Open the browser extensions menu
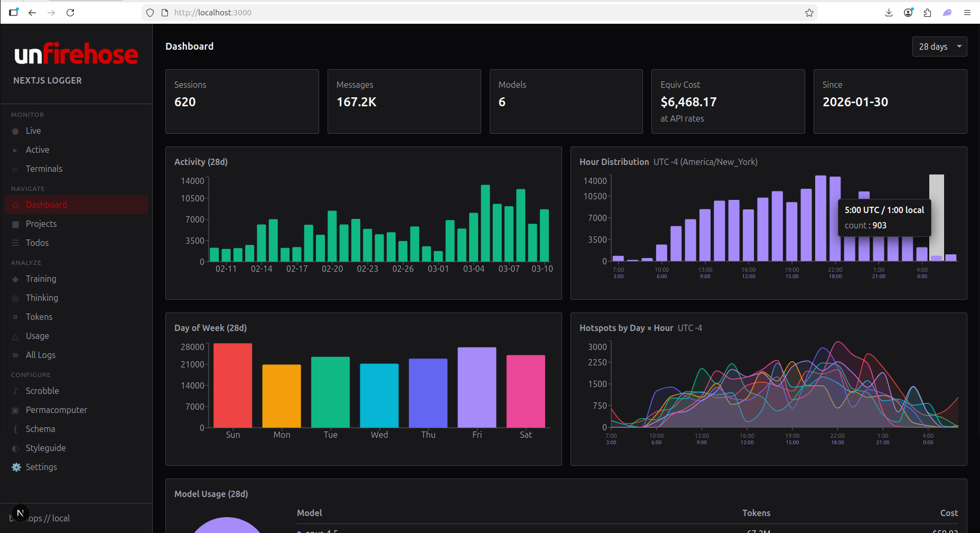Image resolution: width=980 pixels, height=533 pixels. (927, 13)
